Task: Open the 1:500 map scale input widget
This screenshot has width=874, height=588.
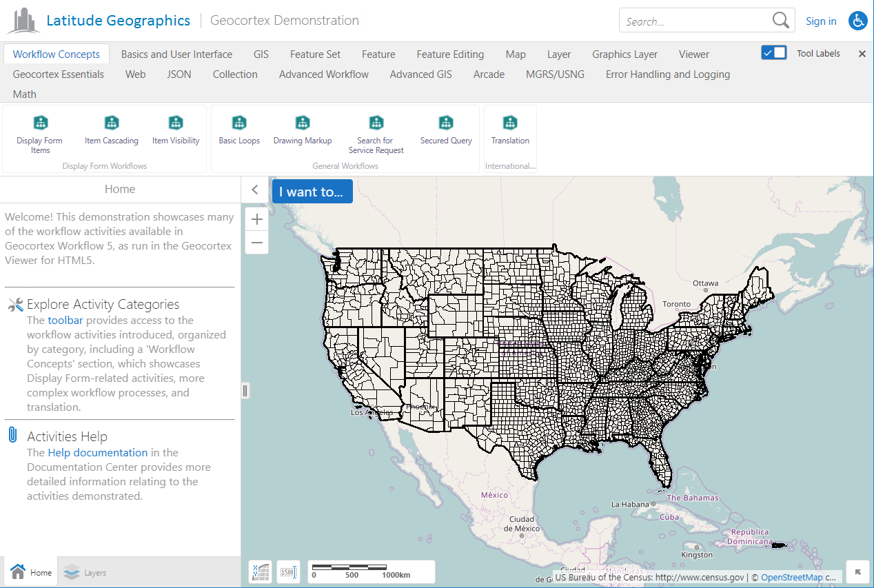Action: (x=288, y=571)
